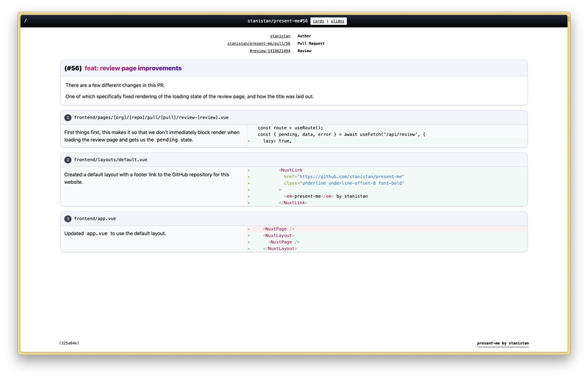This screenshot has height=378, width=588.
Task: Click the (325a64e) commit hash in footer
Action: 69,343
